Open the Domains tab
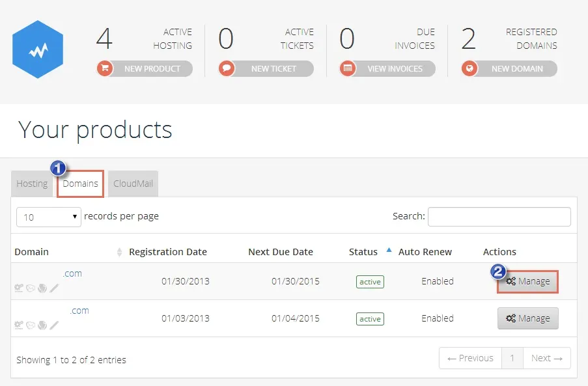 click(80, 184)
